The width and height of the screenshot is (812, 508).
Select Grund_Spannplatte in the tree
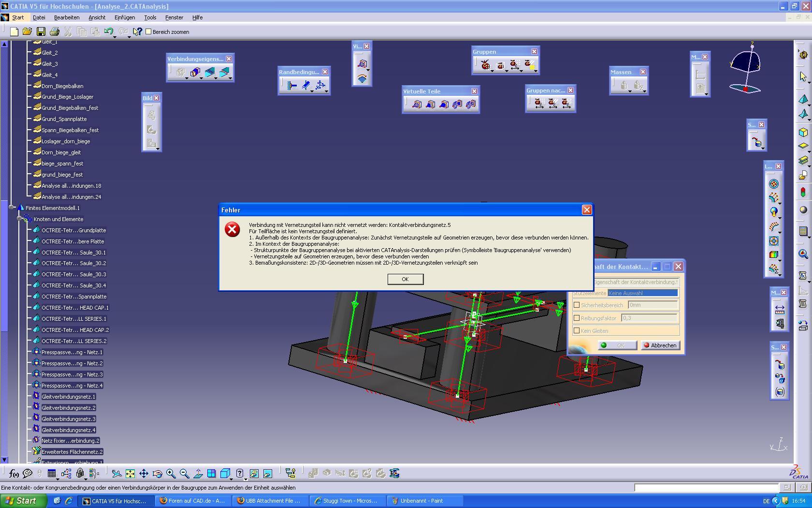pyautogui.click(x=64, y=119)
